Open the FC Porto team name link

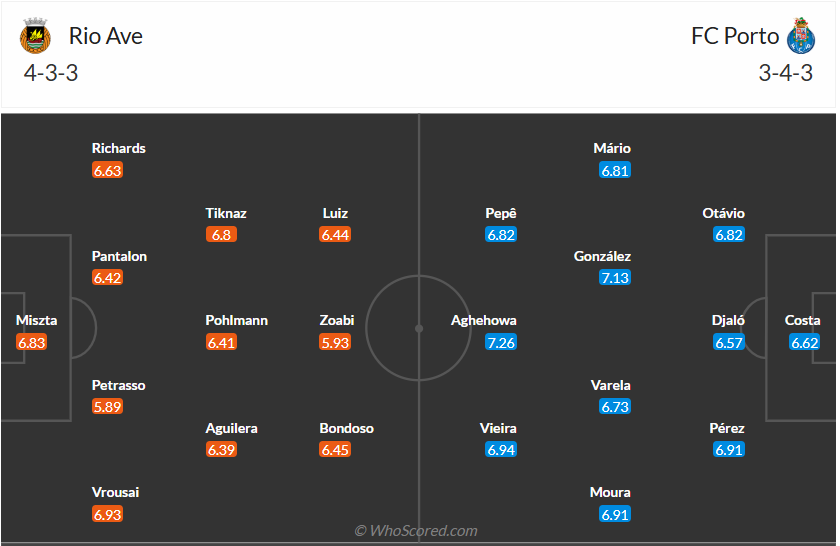click(735, 36)
